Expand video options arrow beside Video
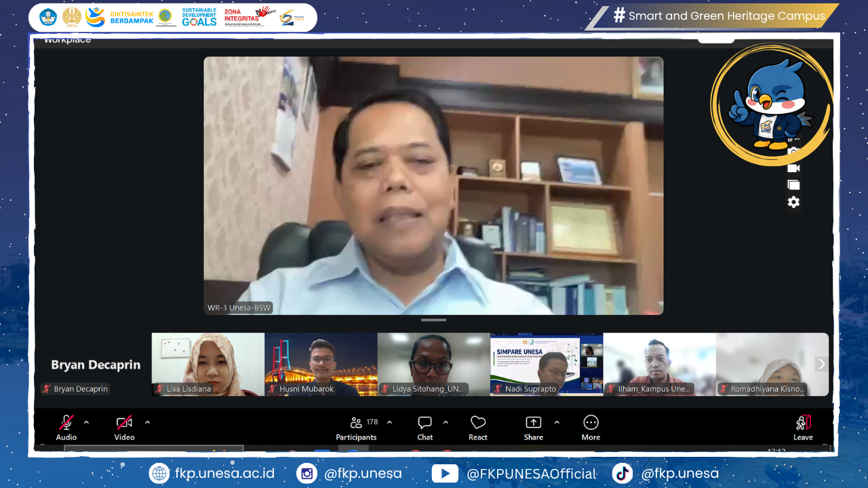This screenshot has width=868, height=488. [147, 422]
